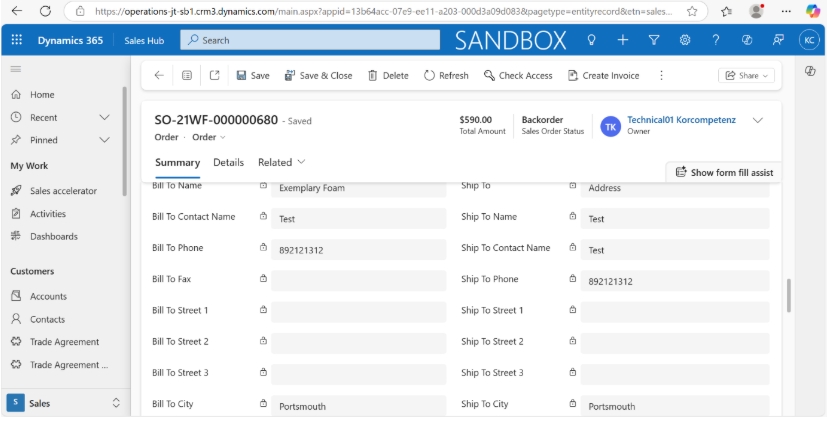Open browser settings and more menu
Image resolution: width=828 pixels, height=430 pixels.
tap(786, 11)
